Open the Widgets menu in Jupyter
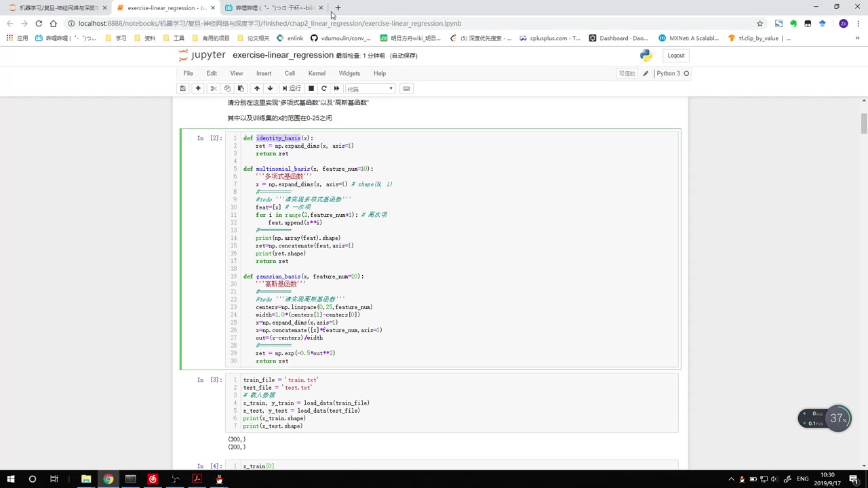868x488 pixels. pyautogui.click(x=349, y=73)
